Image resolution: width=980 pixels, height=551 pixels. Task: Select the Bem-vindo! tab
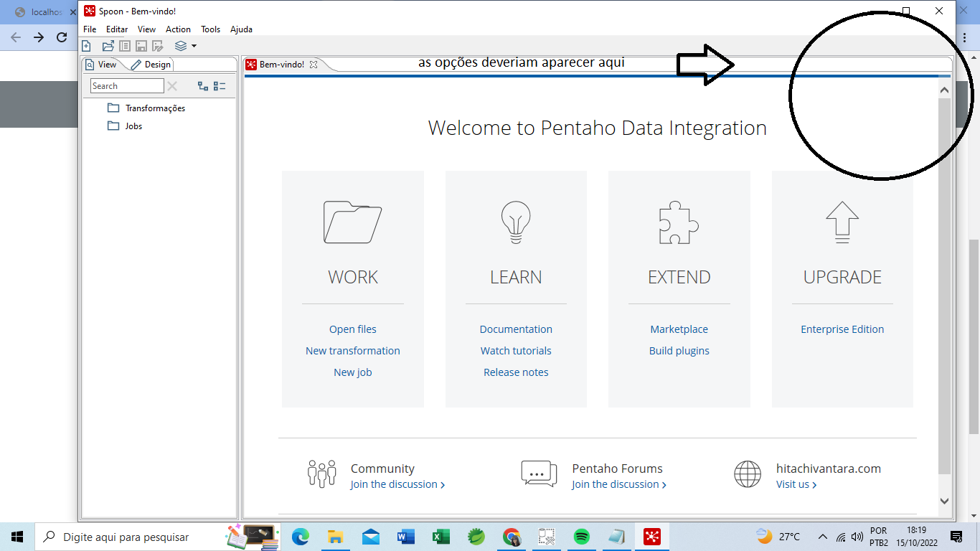point(281,65)
